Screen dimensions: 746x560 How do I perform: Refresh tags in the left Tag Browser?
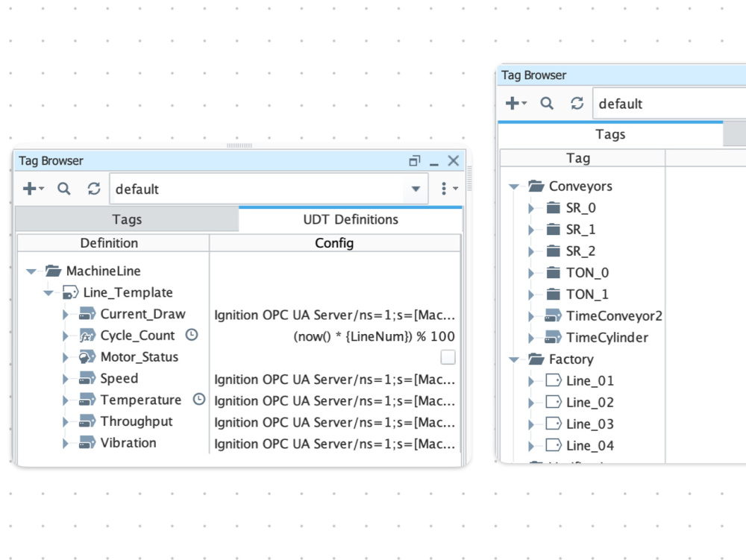click(x=94, y=189)
